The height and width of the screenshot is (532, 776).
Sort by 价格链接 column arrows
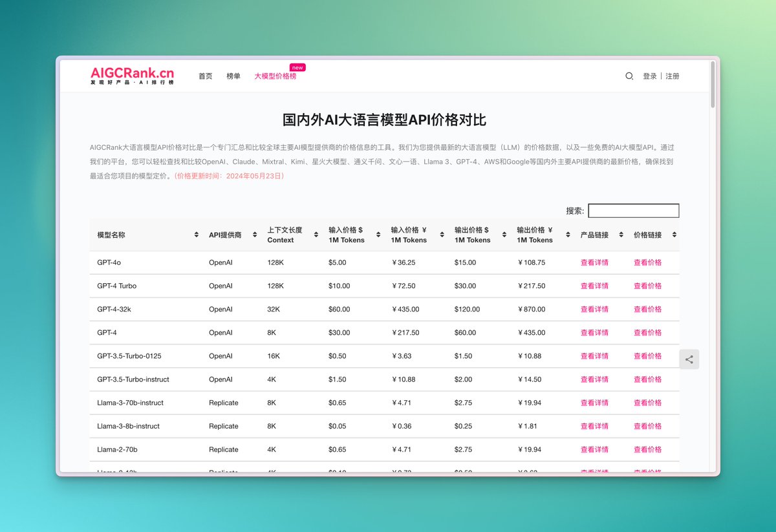[674, 235]
